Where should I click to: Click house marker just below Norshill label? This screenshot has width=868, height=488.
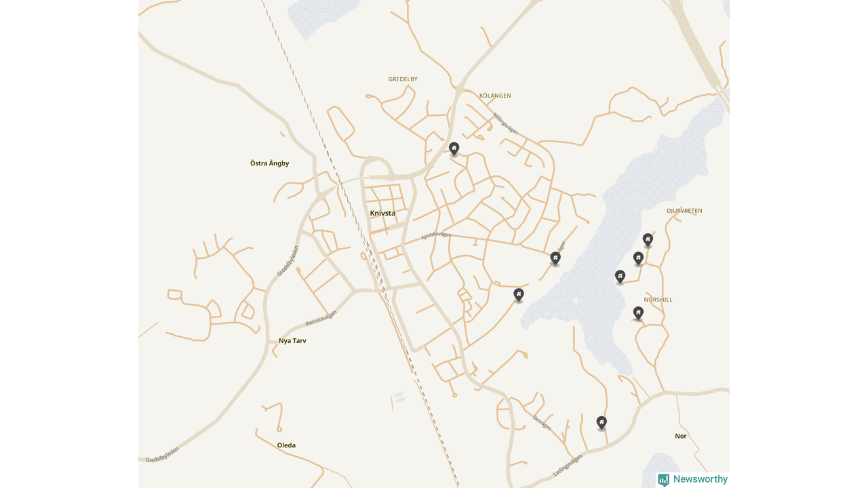point(638,313)
